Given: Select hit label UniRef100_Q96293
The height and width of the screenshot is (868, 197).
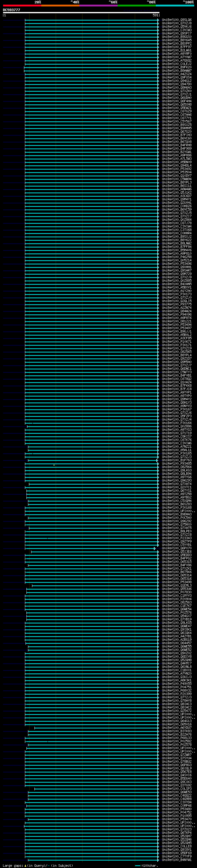Looking at the screenshot, I should coord(177,481).
